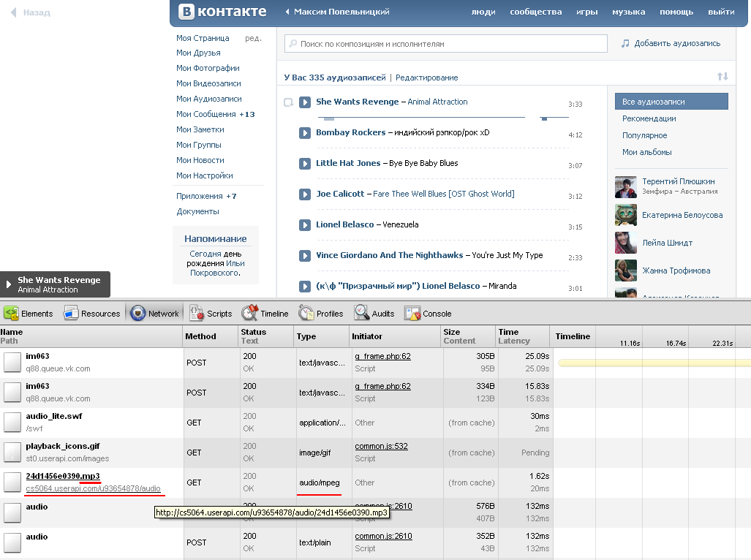Viewport: 751px width, 560px height.
Task: Click the Назад back arrow
Action: point(13,12)
